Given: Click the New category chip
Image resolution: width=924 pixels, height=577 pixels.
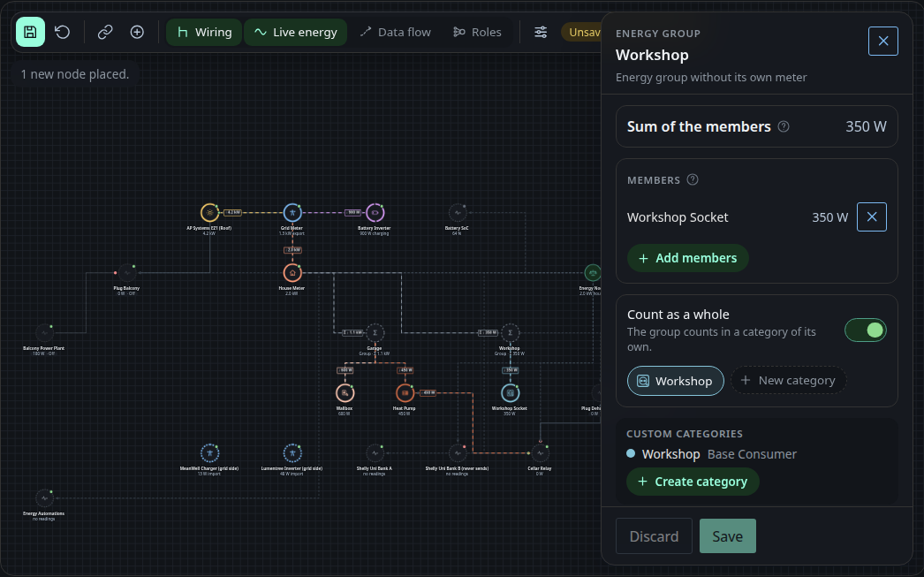Looking at the screenshot, I should (x=789, y=380).
